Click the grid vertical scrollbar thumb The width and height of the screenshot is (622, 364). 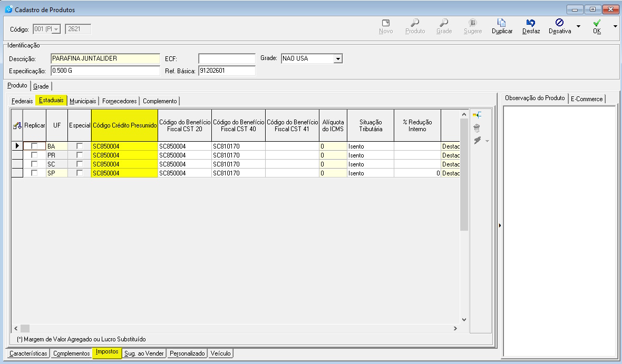tap(464, 174)
